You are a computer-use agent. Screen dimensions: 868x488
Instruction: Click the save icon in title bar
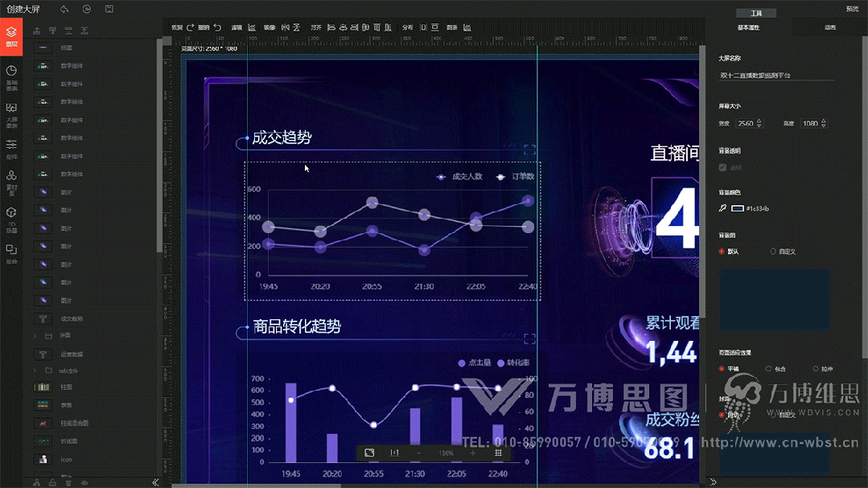coord(109,9)
